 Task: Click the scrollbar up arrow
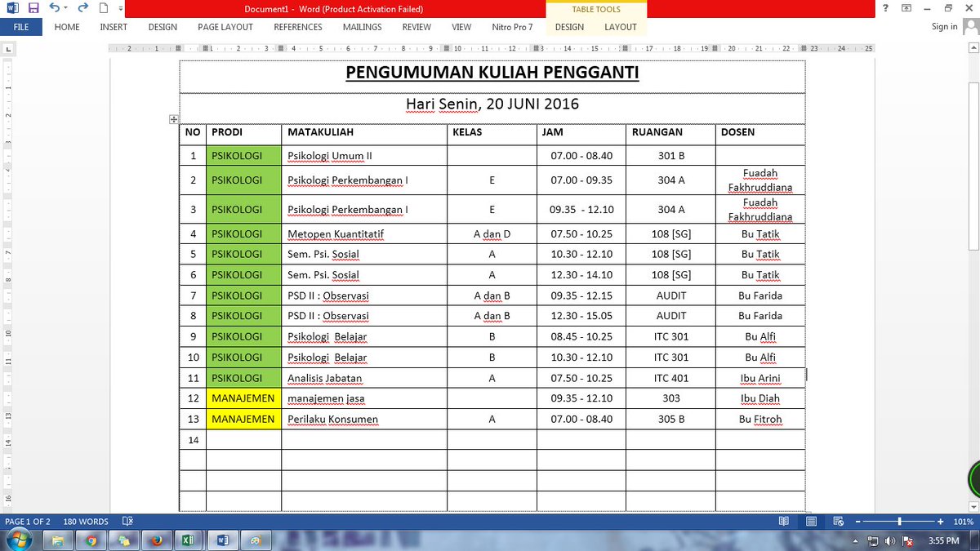tap(973, 48)
